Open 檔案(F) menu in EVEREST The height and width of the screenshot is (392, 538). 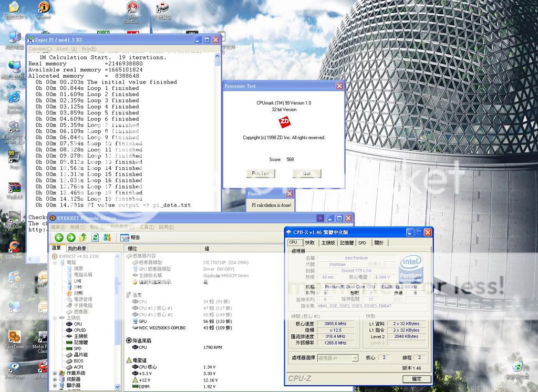58,227
